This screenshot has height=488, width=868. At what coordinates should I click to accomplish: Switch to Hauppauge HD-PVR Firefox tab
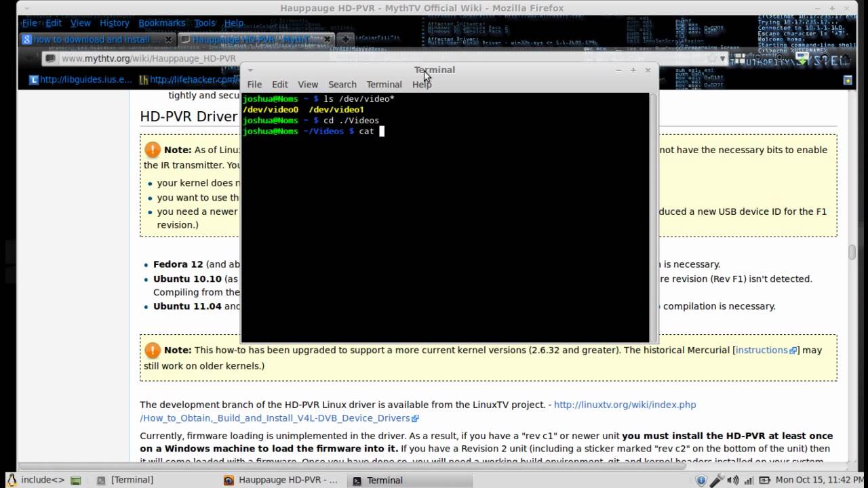click(x=256, y=39)
